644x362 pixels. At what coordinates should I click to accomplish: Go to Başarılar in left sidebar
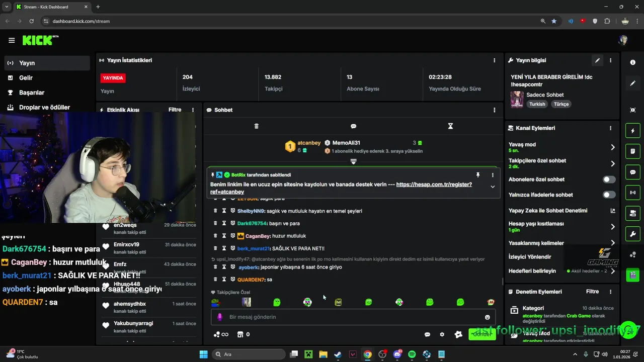[x=47, y=93]
